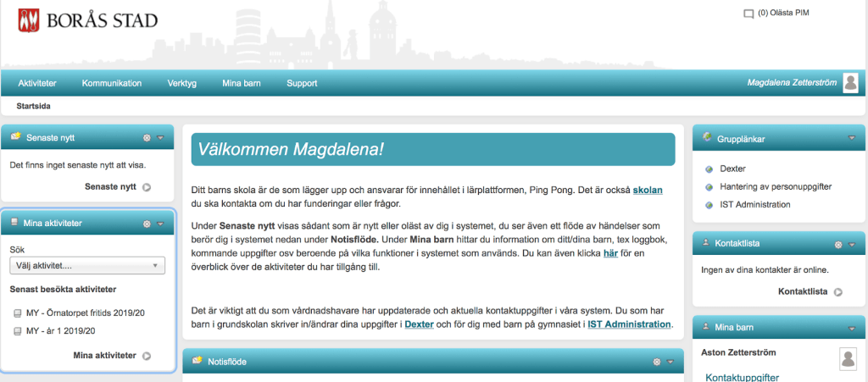Screen dimensions: 868x382
Task: Open Hantering av personuppgifter group link
Action: (x=776, y=186)
